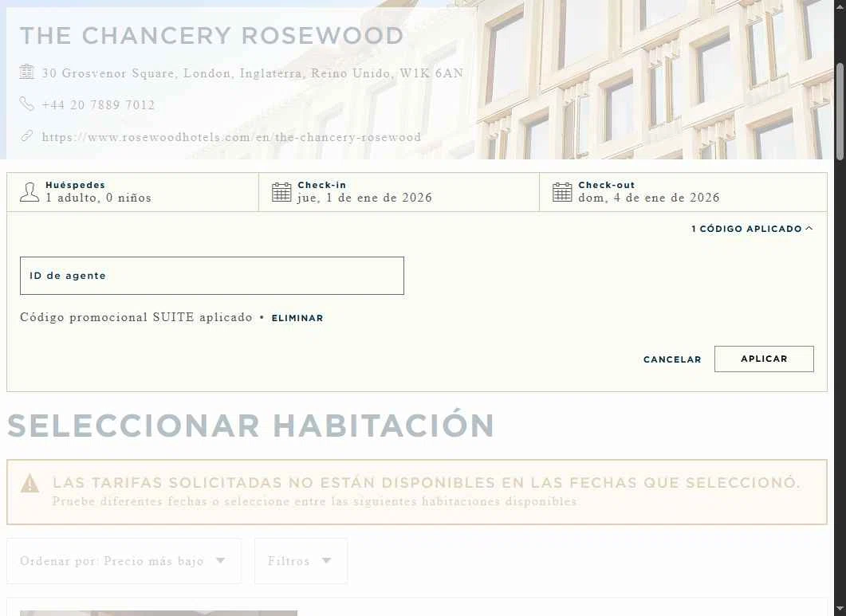Open the Filtros dropdown
The width and height of the screenshot is (846, 616).
(301, 561)
